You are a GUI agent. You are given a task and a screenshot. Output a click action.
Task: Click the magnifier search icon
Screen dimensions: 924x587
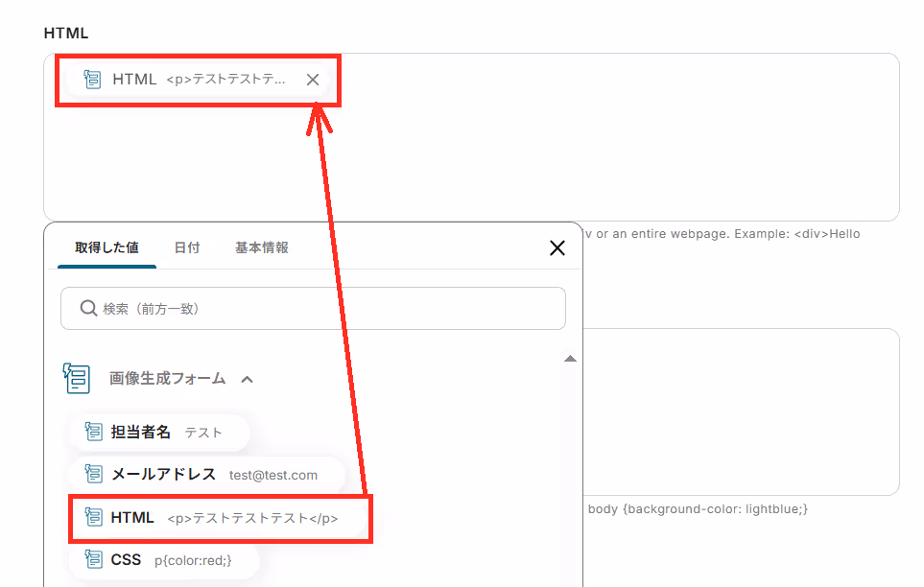(88, 308)
